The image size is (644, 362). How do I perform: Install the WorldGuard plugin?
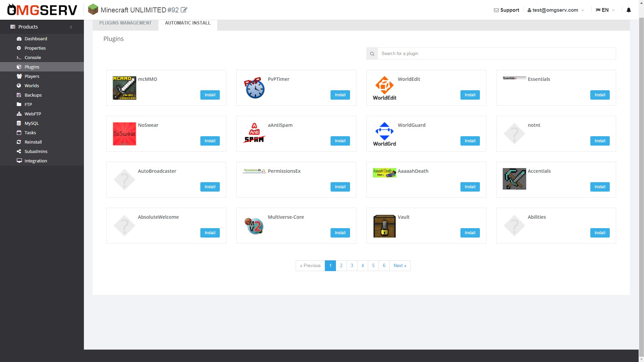point(470,141)
